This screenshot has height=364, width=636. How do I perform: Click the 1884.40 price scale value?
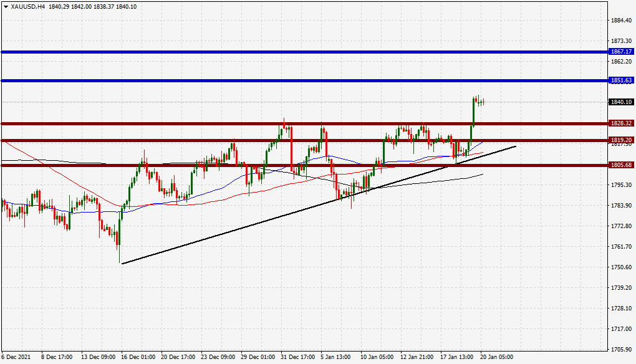[x=622, y=21]
